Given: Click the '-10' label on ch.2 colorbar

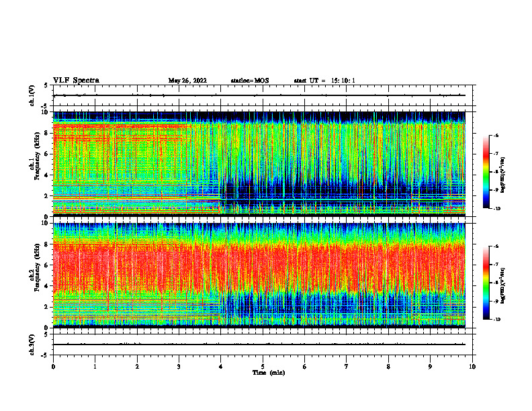Looking at the screenshot, I should coord(496,320).
